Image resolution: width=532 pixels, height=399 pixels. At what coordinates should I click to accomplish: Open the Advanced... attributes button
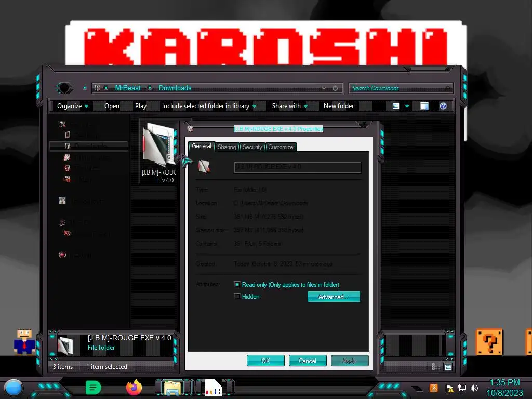pyautogui.click(x=334, y=297)
